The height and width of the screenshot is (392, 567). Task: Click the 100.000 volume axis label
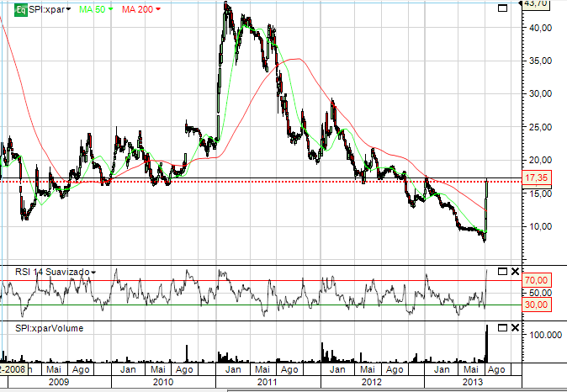pyautogui.click(x=546, y=335)
